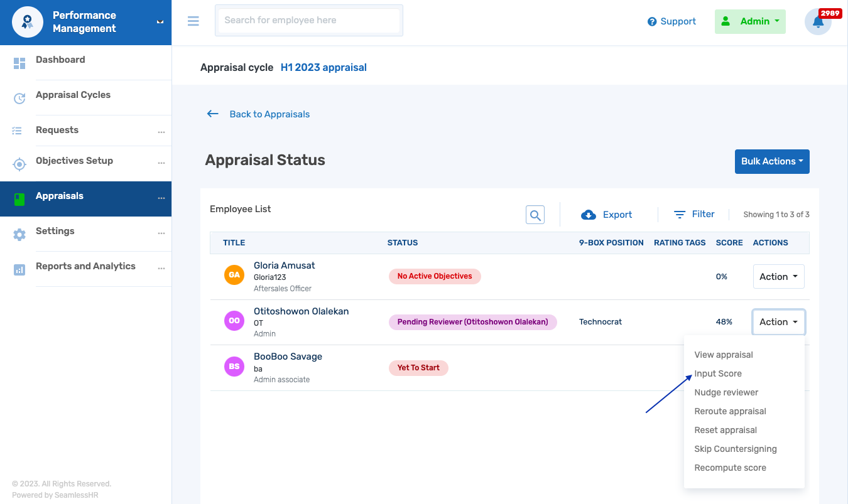Open the H1 2023 appraisal link
Viewport: 848px width, 504px height.
[x=323, y=67]
